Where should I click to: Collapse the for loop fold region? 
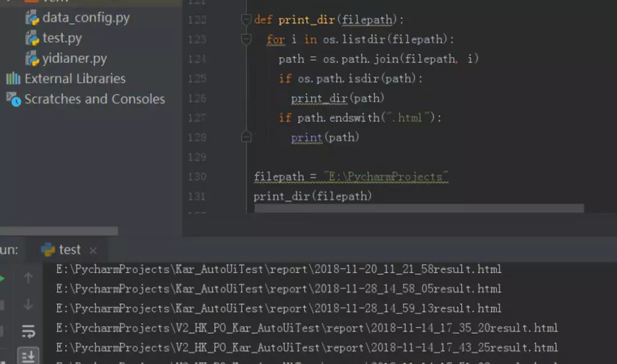click(x=245, y=39)
